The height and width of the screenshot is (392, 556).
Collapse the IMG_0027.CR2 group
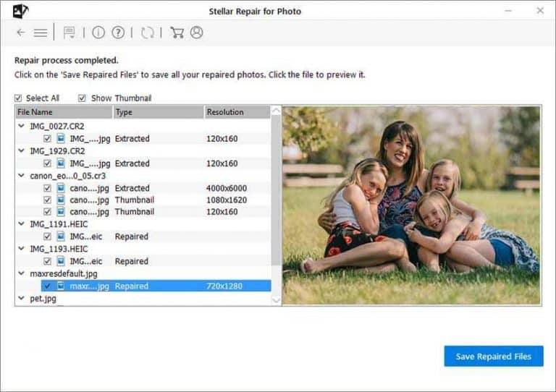[x=21, y=126]
